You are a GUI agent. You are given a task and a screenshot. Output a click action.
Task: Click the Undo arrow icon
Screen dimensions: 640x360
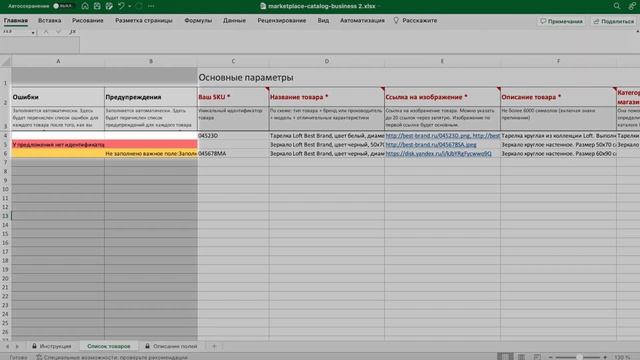[121, 6]
